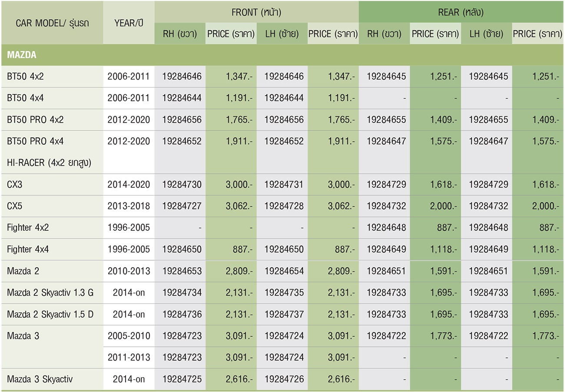Click year 2014-2020 for CX3

click(129, 184)
